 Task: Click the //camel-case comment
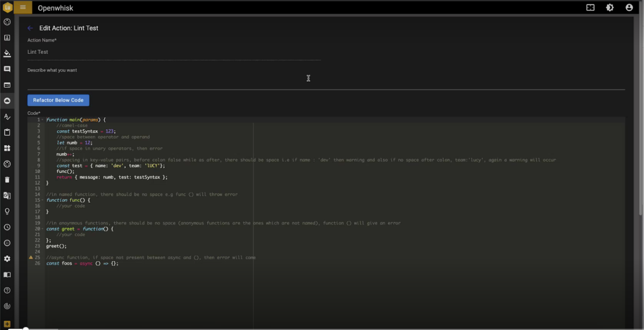(72, 125)
